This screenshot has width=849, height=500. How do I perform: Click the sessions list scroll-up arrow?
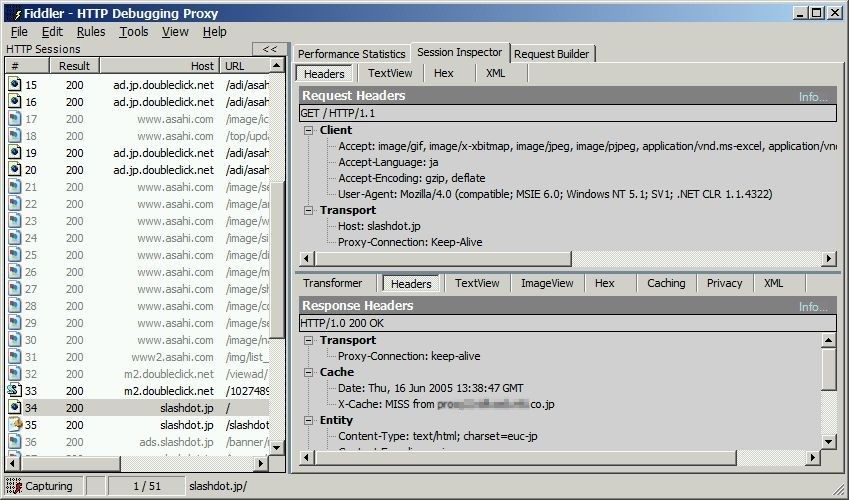[277, 66]
